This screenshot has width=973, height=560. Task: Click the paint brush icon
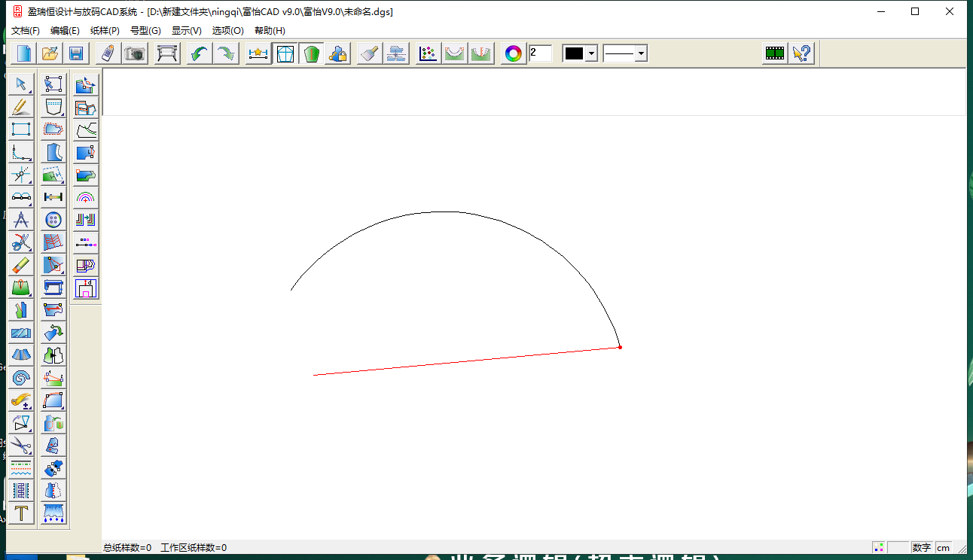click(370, 53)
